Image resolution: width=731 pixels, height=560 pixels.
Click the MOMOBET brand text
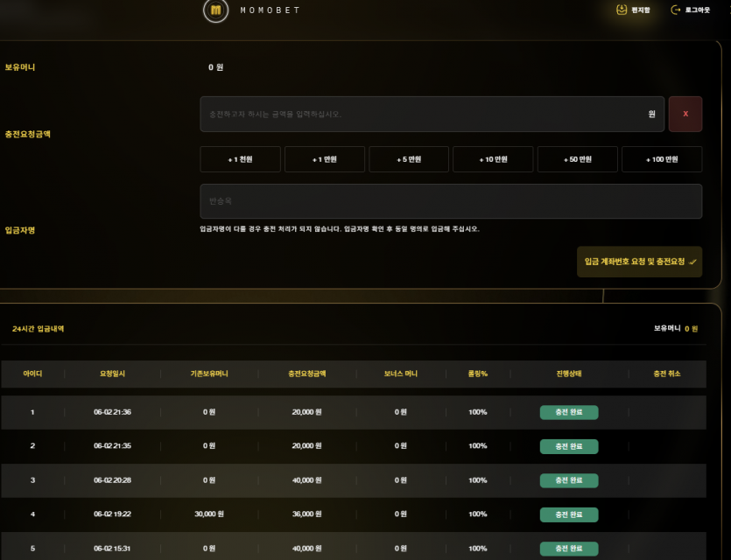click(x=270, y=10)
